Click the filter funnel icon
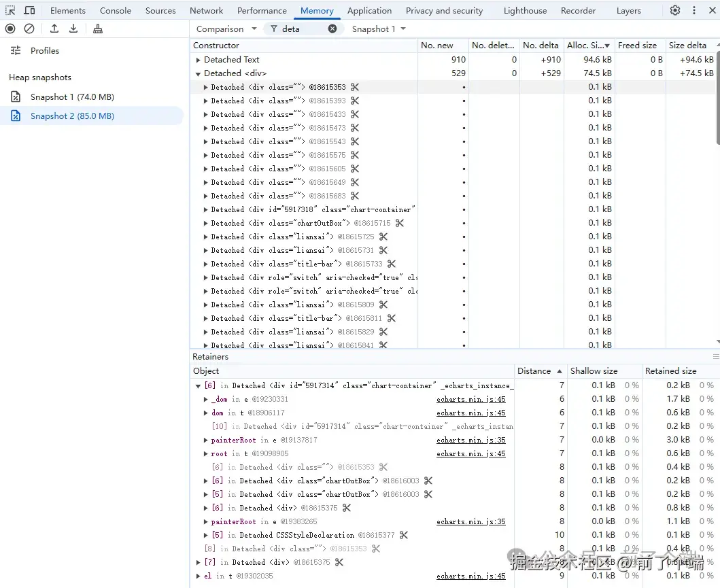This screenshot has width=720, height=588. coord(274,29)
